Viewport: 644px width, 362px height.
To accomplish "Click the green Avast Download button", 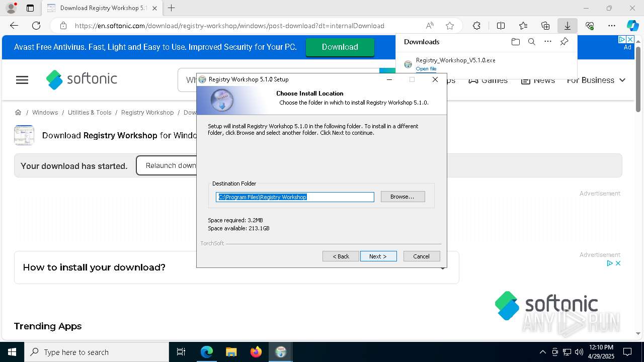I will (340, 47).
